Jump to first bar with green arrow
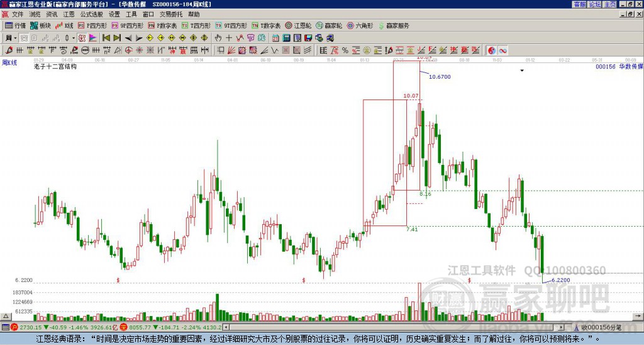Image resolution: width=644 pixels, height=345 pixels. (x=106, y=38)
